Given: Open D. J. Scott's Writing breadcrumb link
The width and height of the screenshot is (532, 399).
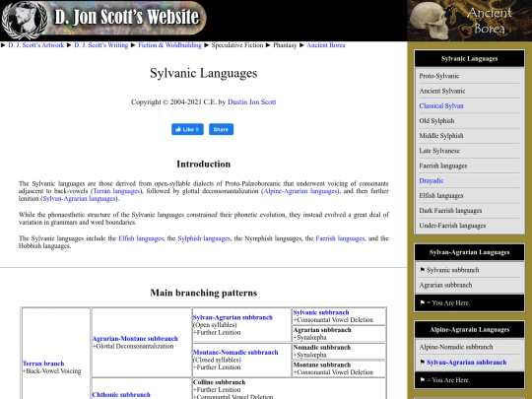Looking at the screenshot, I should [x=101, y=45].
